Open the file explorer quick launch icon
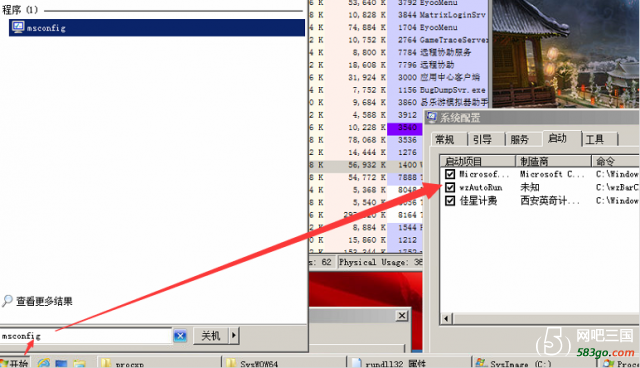This screenshot has height=368, width=640. (80, 363)
